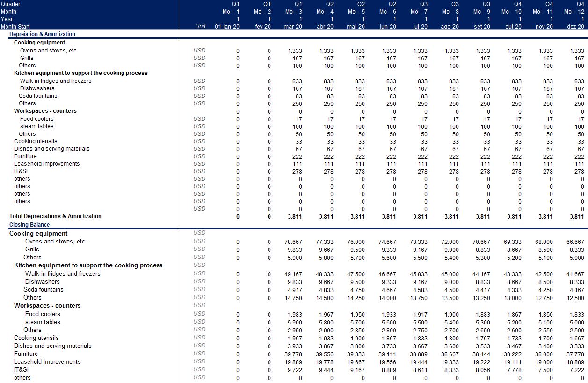The image size is (588, 383).
Task: Click the 9.722 IT&SI closing balance cell
Action: 295,370
